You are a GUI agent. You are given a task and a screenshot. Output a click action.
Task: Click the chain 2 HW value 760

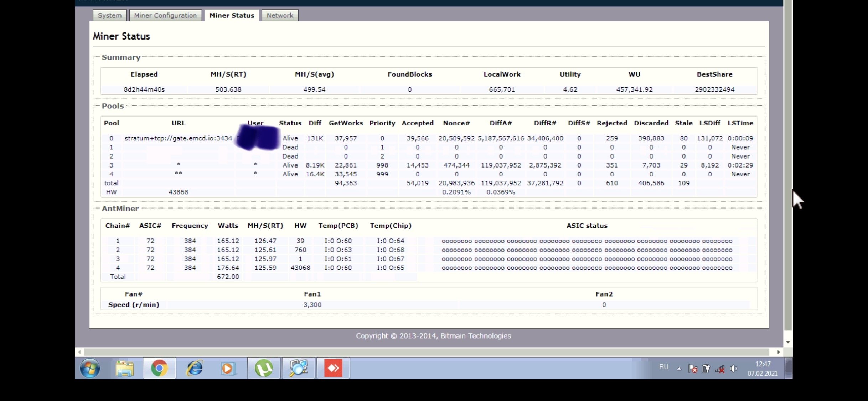300,250
